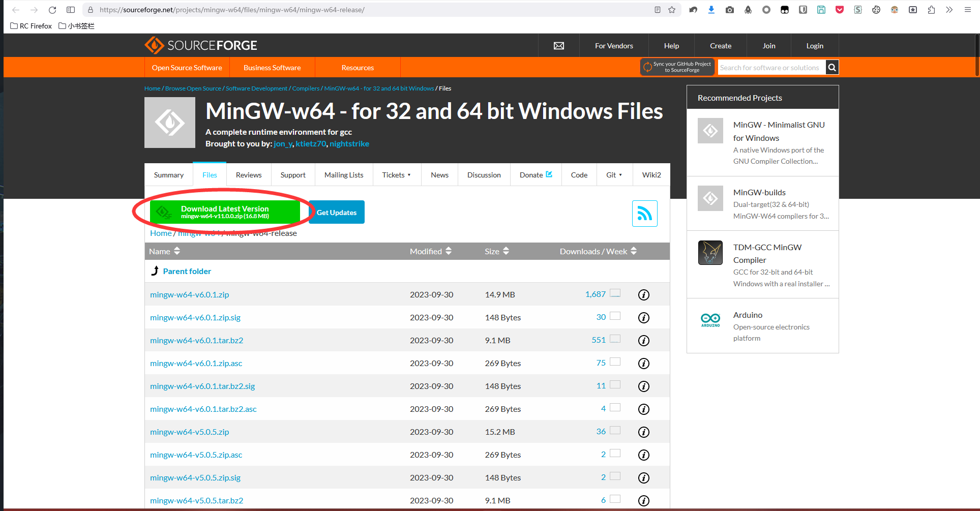This screenshot has width=980, height=511.
Task: Open the Open Source Software menu
Action: coord(187,68)
